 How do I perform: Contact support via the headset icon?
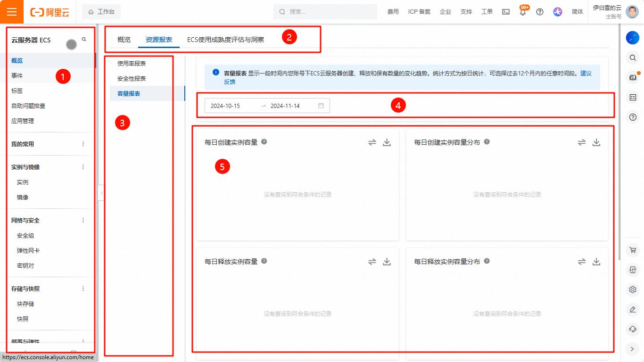pyautogui.click(x=633, y=329)
